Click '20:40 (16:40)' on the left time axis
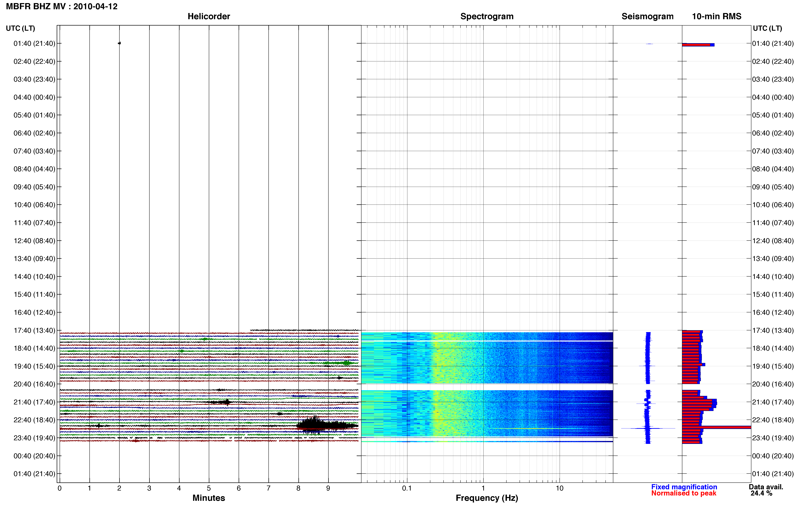 [x=34, y=384]
